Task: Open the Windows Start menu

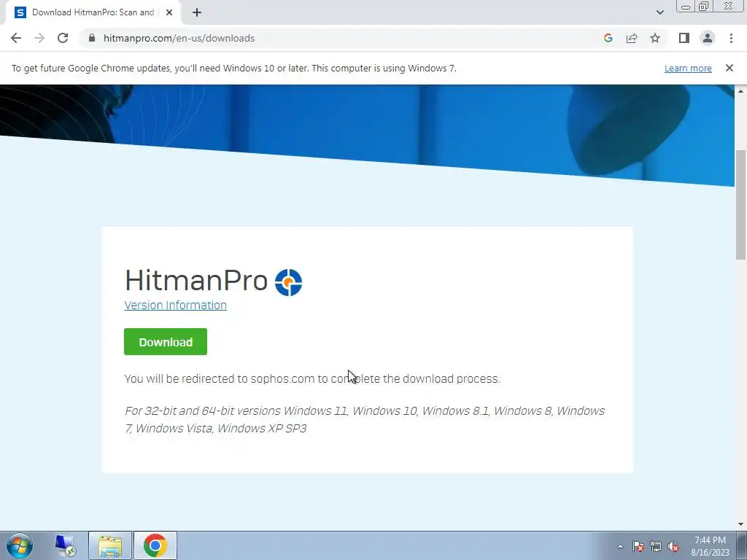Action: tap(19, 545)
